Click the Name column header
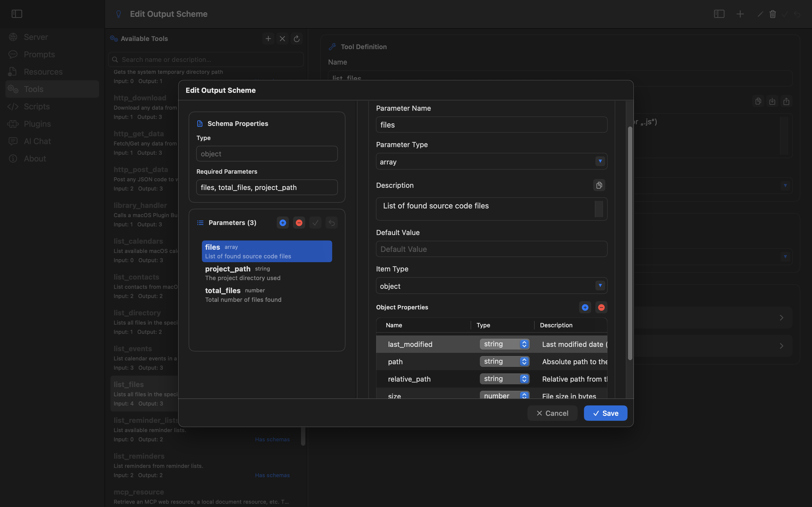The height and width of the screenshot is (507, 812). tap(394, 325)
